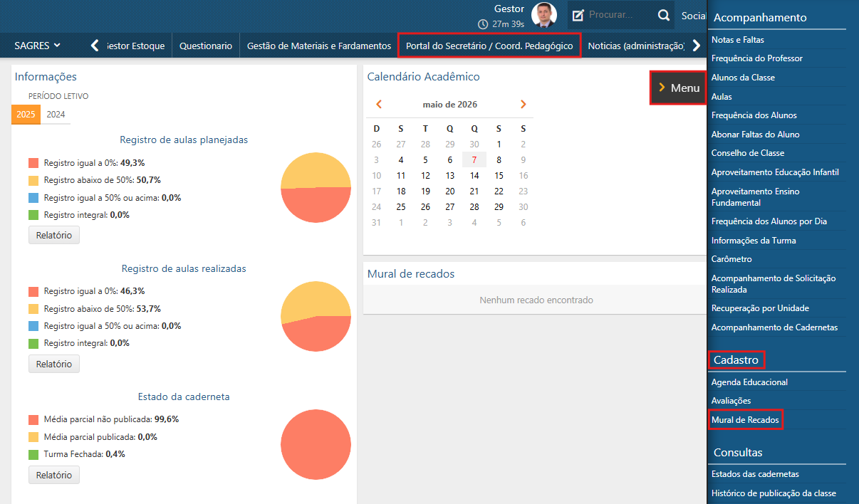Select the 2025 período letivo tab

pos(26,115)
